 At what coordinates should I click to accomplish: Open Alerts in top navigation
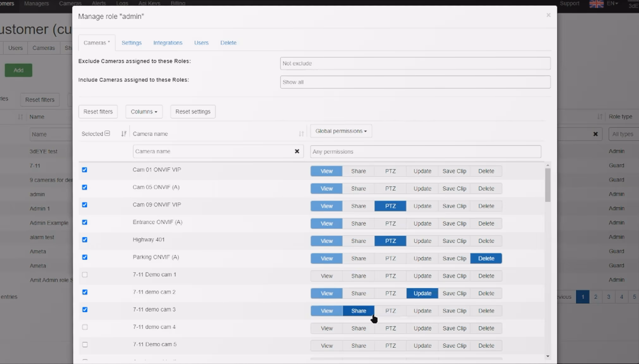[99, 3]
